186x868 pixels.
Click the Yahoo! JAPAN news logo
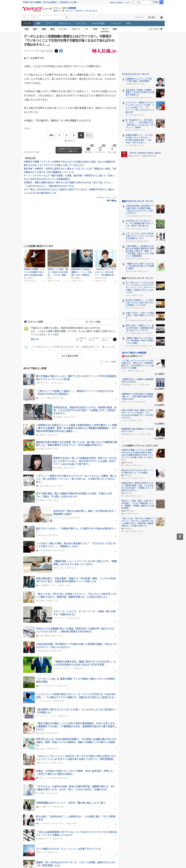point(37,9)
